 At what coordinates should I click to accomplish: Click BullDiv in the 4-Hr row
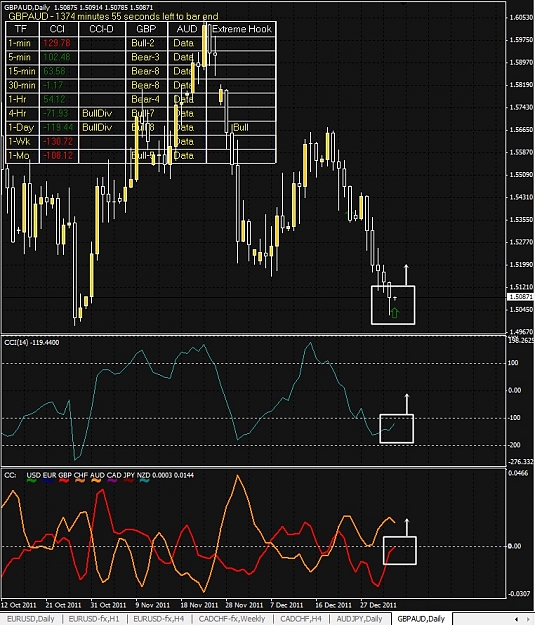click(97, 113)
